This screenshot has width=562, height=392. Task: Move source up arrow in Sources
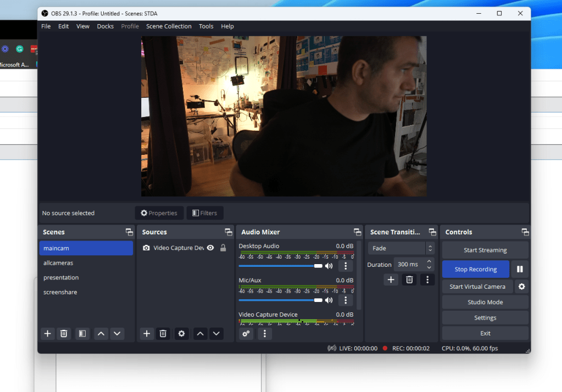[201, 334]
